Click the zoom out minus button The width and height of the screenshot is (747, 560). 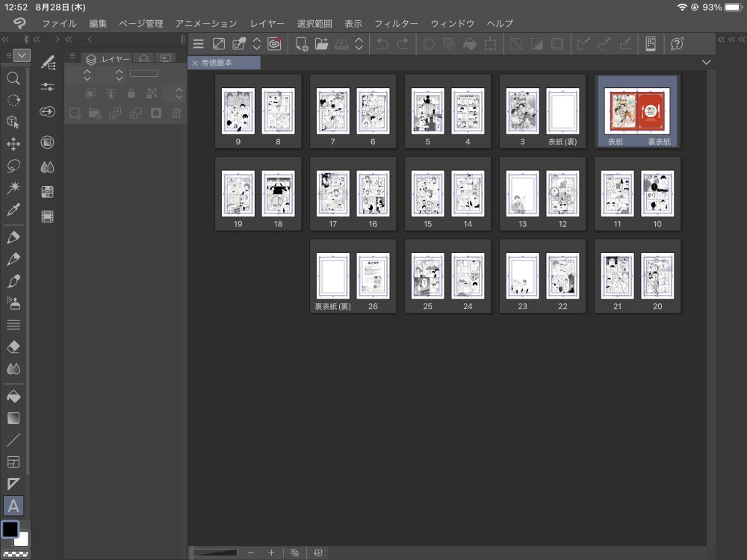tap(251, 553)
